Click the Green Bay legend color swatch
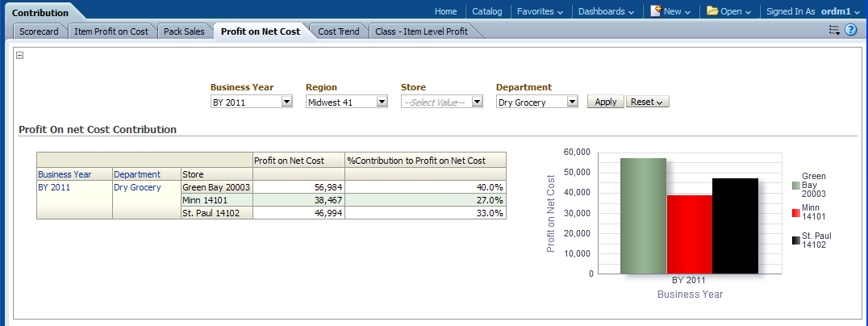 (796, 185)
